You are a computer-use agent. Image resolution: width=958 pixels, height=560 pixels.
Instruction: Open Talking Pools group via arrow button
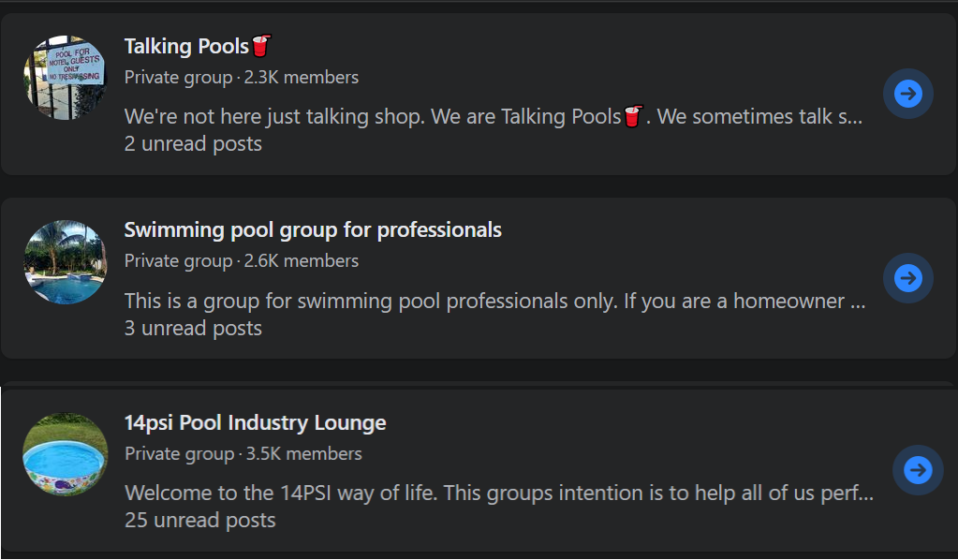point(908,94)
